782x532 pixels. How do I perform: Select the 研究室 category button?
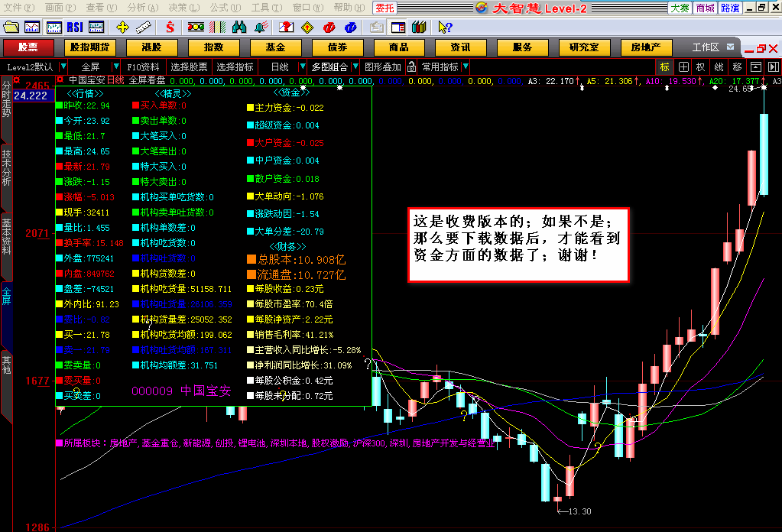[x=584, y=47]
